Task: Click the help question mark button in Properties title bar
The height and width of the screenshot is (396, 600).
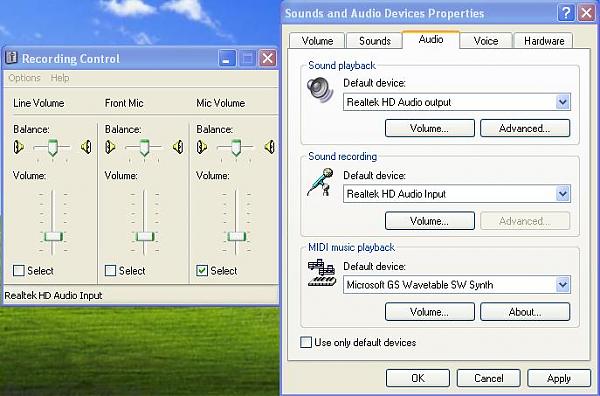Action: (x=566, y=13)
